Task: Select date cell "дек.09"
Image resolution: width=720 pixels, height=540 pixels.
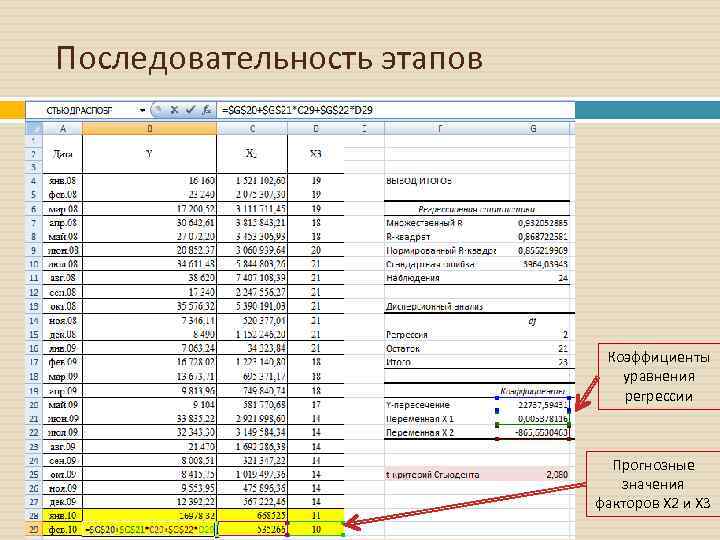Action: click(x=62, y=502)
